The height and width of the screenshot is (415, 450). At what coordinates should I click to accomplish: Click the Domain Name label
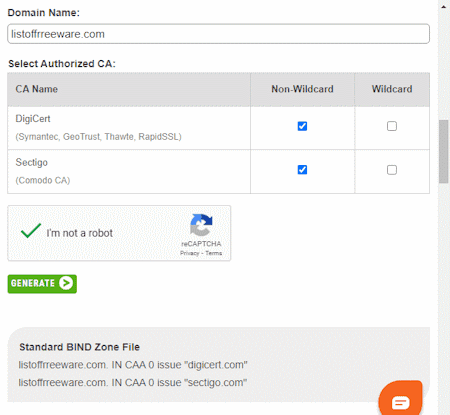coord(44,13)
